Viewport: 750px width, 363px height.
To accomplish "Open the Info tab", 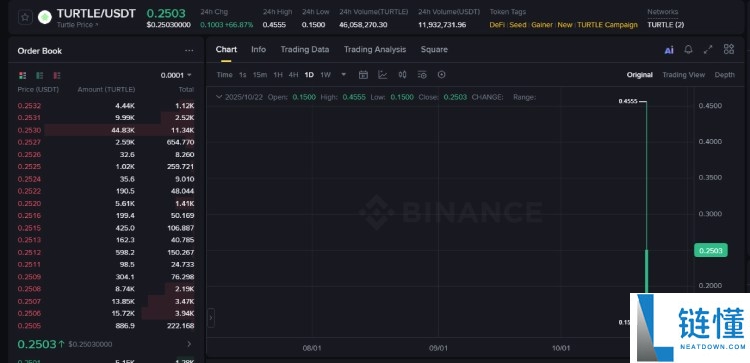I will (x=258, y=49).
